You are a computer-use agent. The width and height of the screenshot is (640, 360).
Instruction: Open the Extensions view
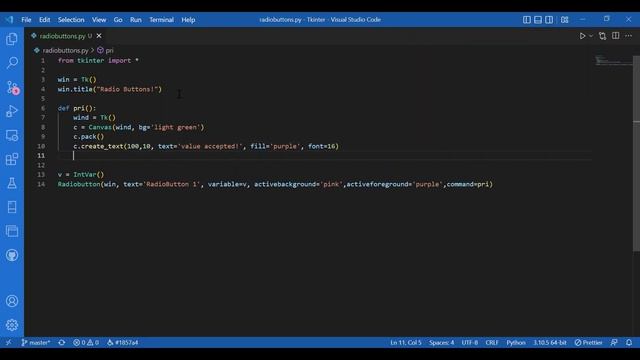click(x=12, y=159)
